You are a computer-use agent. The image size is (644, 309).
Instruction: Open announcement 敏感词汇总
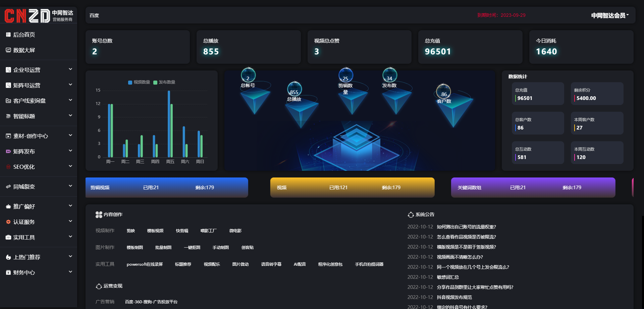[447, 277]
